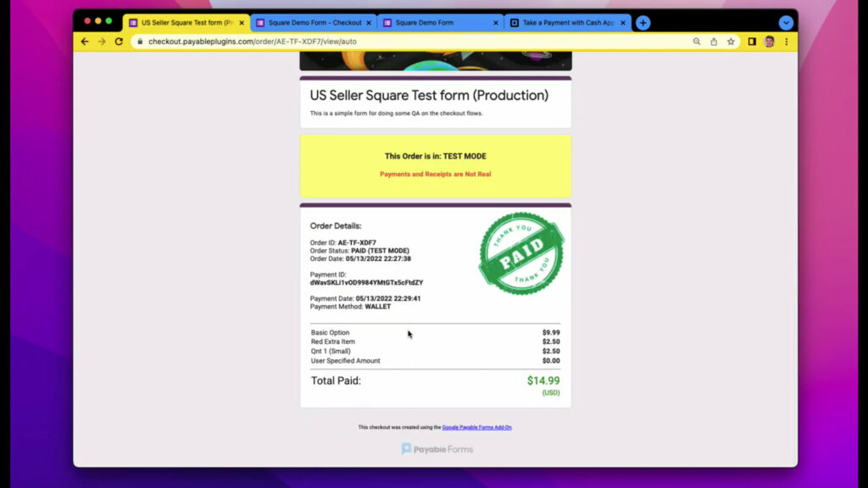Click the green PAID stamp image
This screenshot has height=488, width=868.
520,253
